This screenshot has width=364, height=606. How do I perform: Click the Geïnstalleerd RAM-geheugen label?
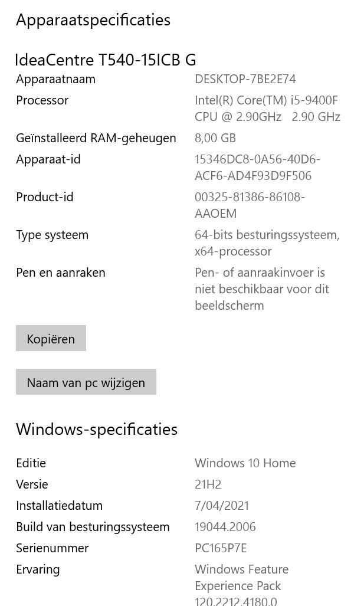click(96, 138)
